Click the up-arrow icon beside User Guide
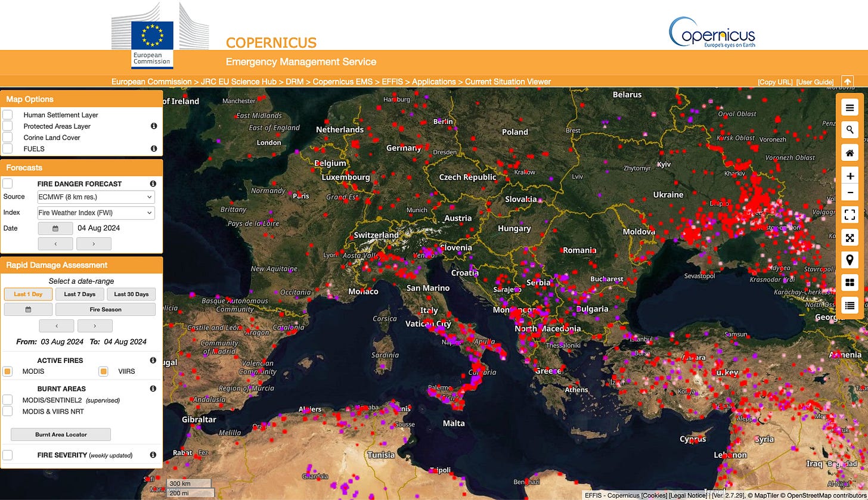The width and height of the screenshot is (868, 500). 847,82
